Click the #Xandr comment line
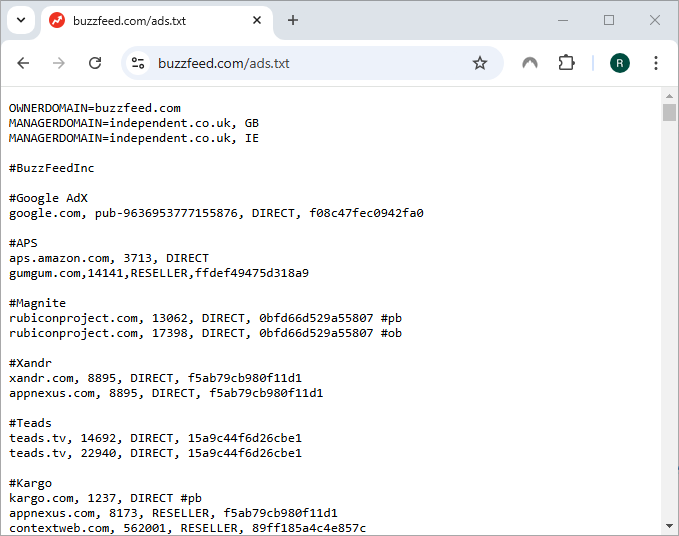679x536 pixels. (30, 363)
